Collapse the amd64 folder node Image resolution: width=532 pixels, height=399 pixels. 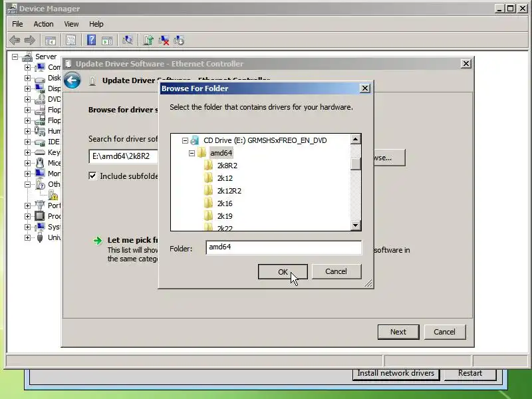click(192, 153)
